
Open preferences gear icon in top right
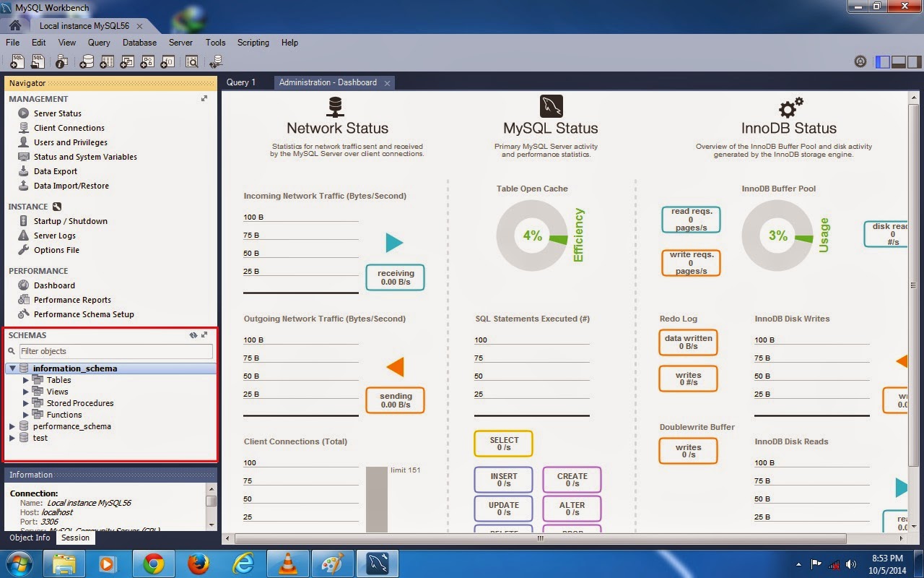click(860, 62)
